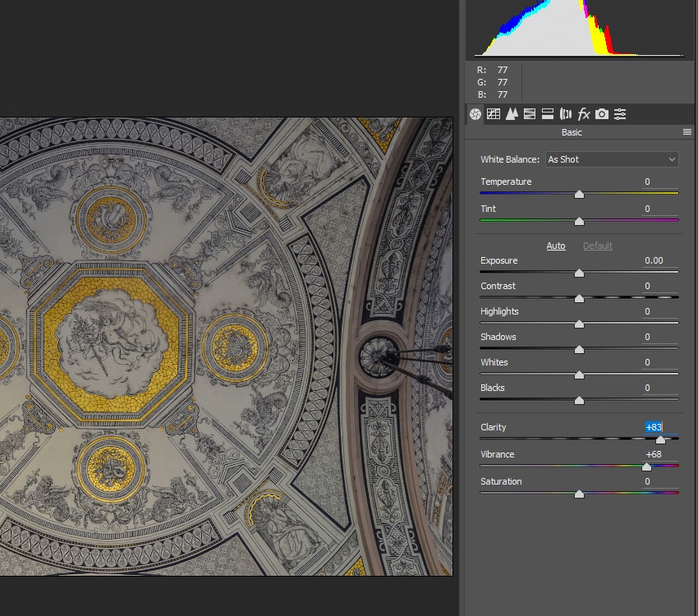Open the Effects fx panel icon

click(x=584, y=114)
